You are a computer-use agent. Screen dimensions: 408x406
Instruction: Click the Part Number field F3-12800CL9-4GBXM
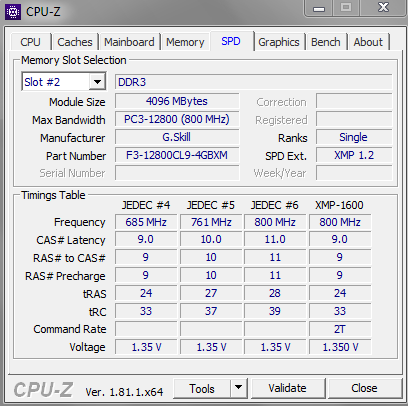click(177, 155)
